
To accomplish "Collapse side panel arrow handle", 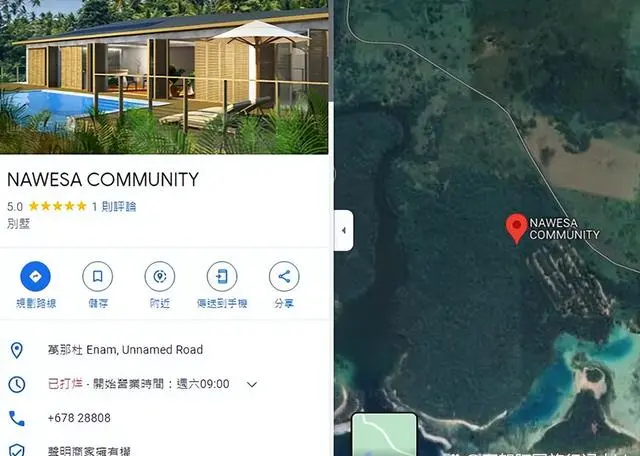I will [x=344, y=230].
